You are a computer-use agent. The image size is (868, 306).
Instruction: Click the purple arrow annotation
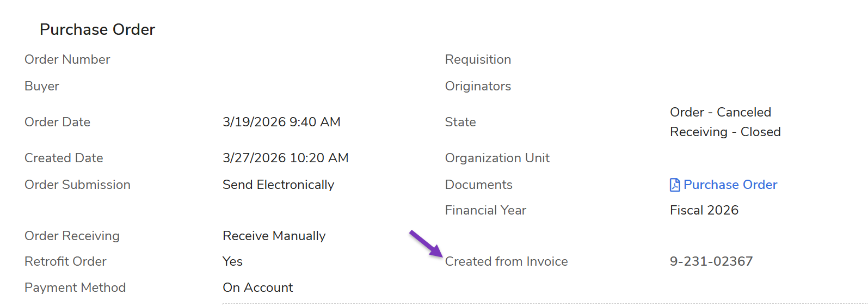[x=426, y=243]
